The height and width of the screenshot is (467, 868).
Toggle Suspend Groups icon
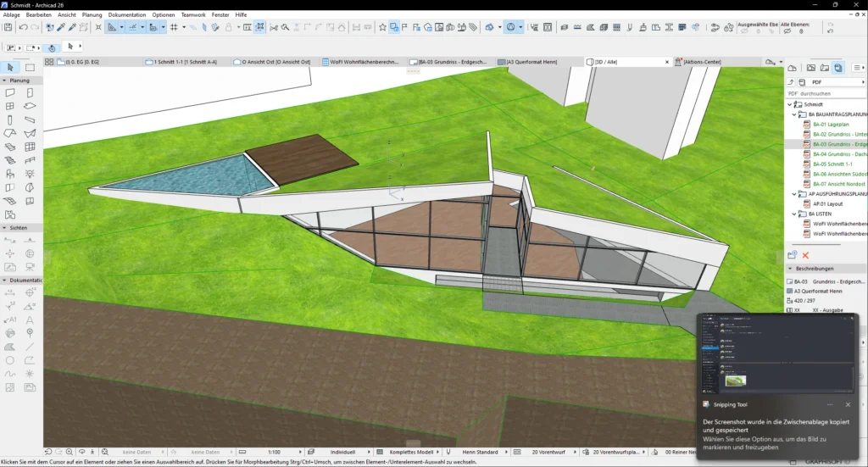click(259, 27)
